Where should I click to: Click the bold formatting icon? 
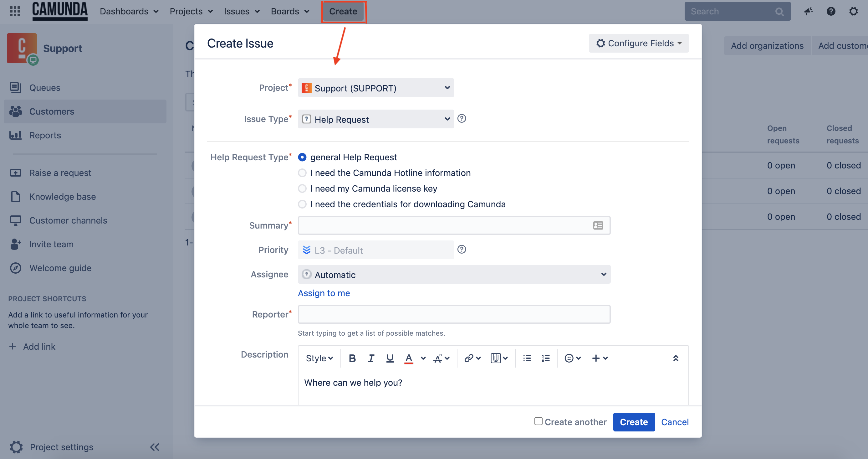[x=352, y=358]
